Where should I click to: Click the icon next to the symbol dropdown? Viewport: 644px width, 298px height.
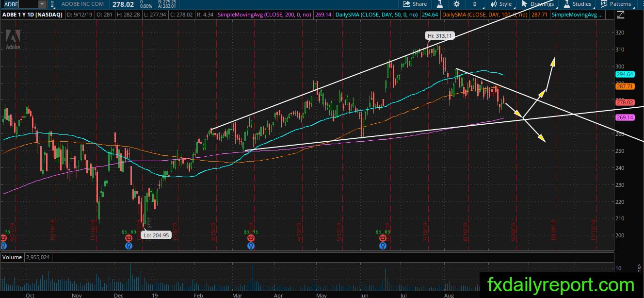(52, 4)
